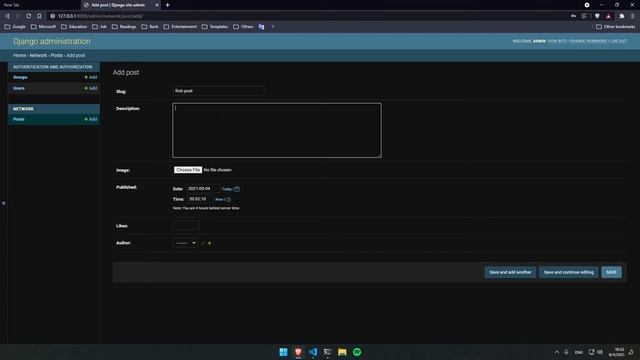Open Brave browser from the taskbar
The height and width of the screenshot is (360, 640).
(298, 352)
